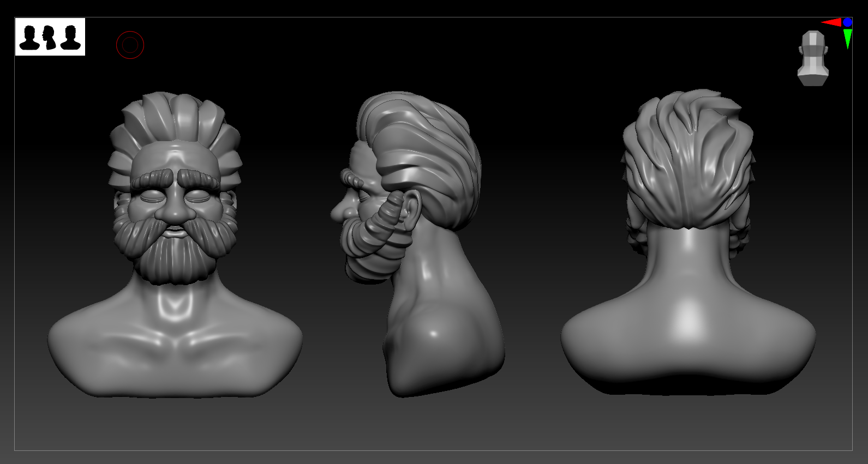This screenshot has height=464, width=868.
Task: Snap view using the red X-axis cone
Action: (831, 22)
